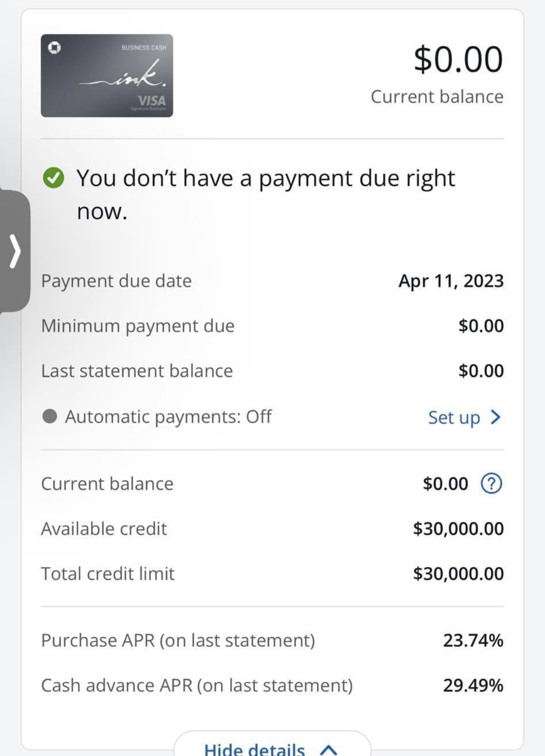This screenshot has width=545, height=756.
Task: Click the Apr 11, 2023 due date
Action: 451,281
